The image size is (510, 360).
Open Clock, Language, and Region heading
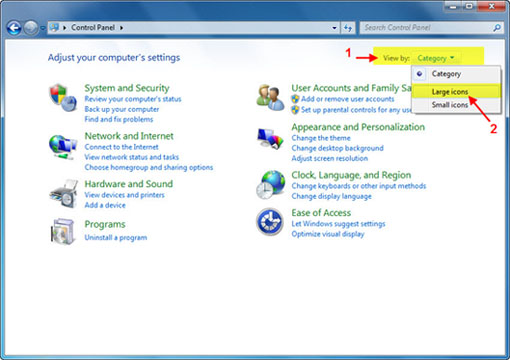click(351, 175)
